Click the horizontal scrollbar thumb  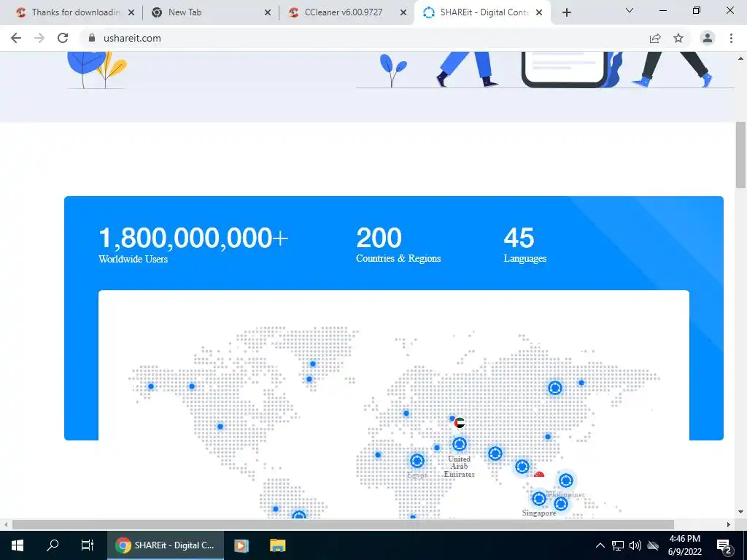pyautogui.click(x=343, y=524)
